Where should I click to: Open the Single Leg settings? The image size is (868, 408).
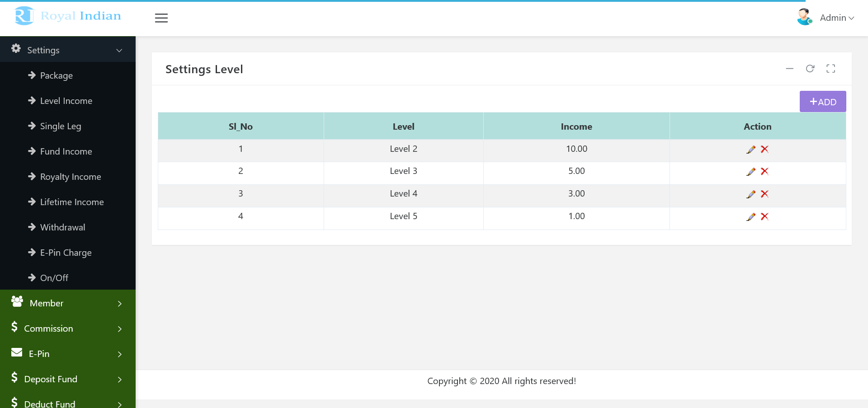pos(61,126)
